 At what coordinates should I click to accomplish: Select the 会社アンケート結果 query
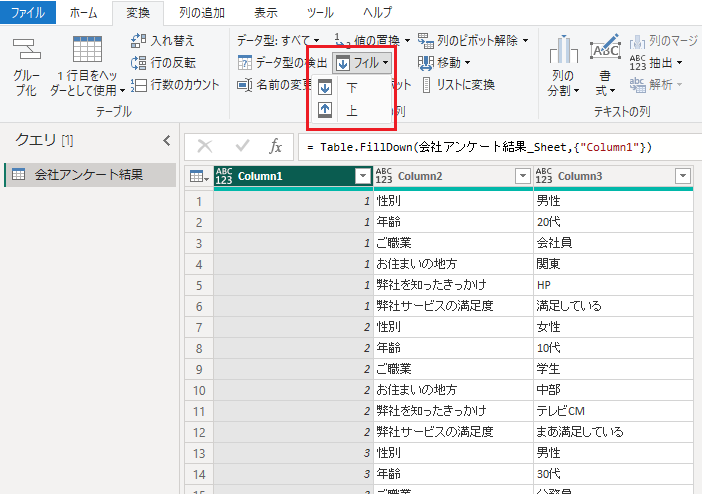(88, 175)
